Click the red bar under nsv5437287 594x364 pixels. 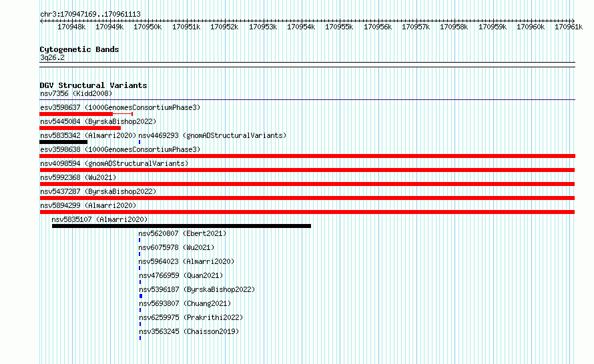point(307,198)
